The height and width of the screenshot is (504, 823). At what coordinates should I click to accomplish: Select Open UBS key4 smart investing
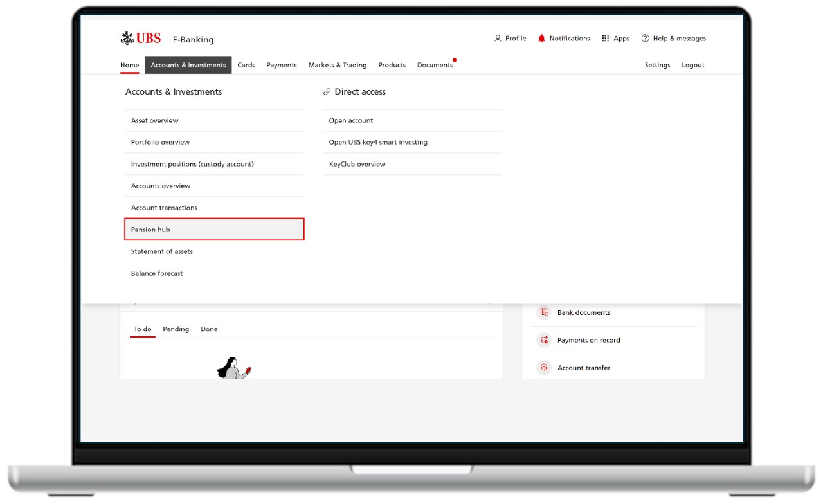coord(378,142)
